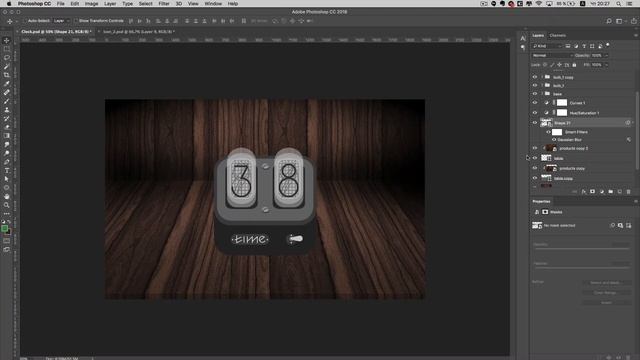
Task: Open the Normal blend mode dropdown
Action: [x=552, y=56]
